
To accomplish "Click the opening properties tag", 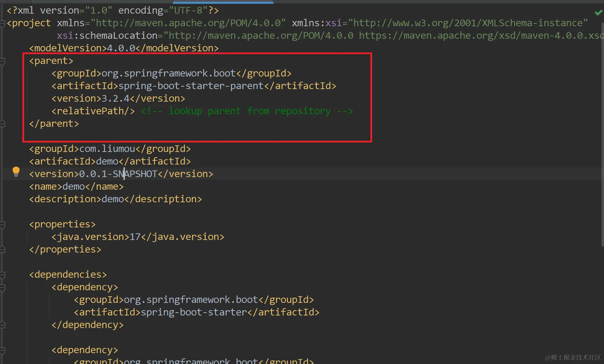I will tap(62, 224).
